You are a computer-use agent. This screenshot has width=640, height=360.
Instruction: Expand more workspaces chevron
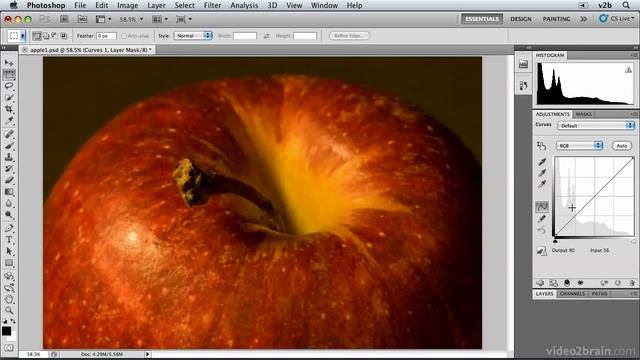pos(583,19)
